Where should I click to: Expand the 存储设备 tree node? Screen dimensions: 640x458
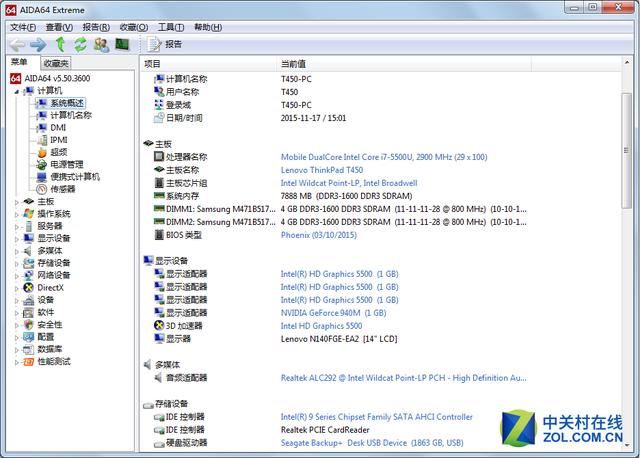[17, 264]
